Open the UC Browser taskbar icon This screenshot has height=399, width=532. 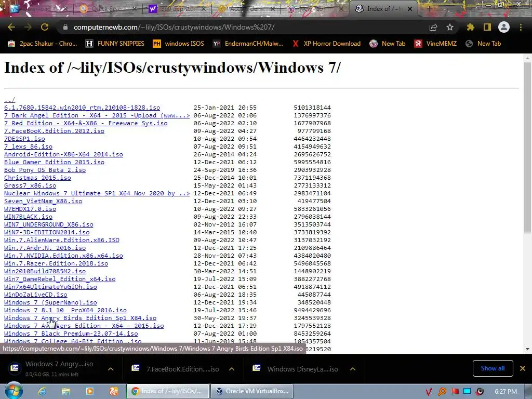114,392
